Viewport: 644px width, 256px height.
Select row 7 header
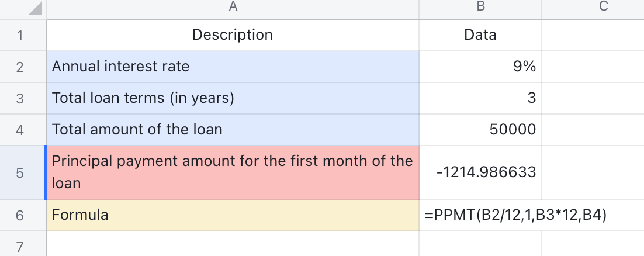pyautogui.click(x=20, y=244)
